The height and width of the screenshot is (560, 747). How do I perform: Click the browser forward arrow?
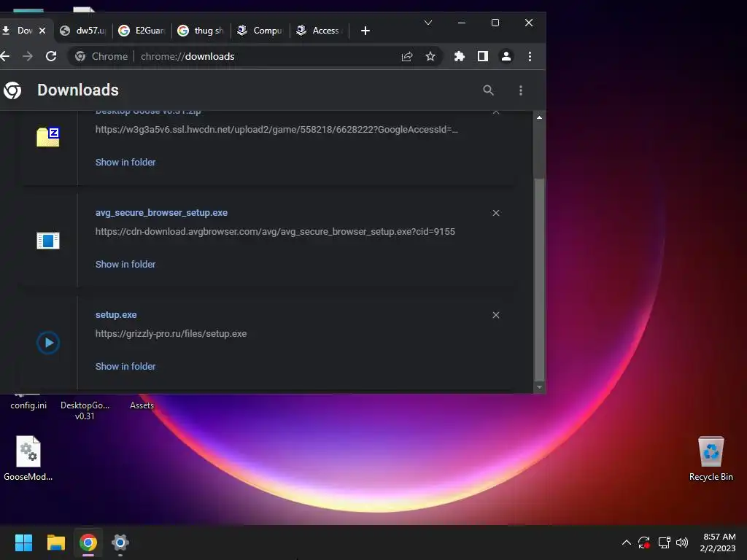pyautogui.click(x=28, y=56)
